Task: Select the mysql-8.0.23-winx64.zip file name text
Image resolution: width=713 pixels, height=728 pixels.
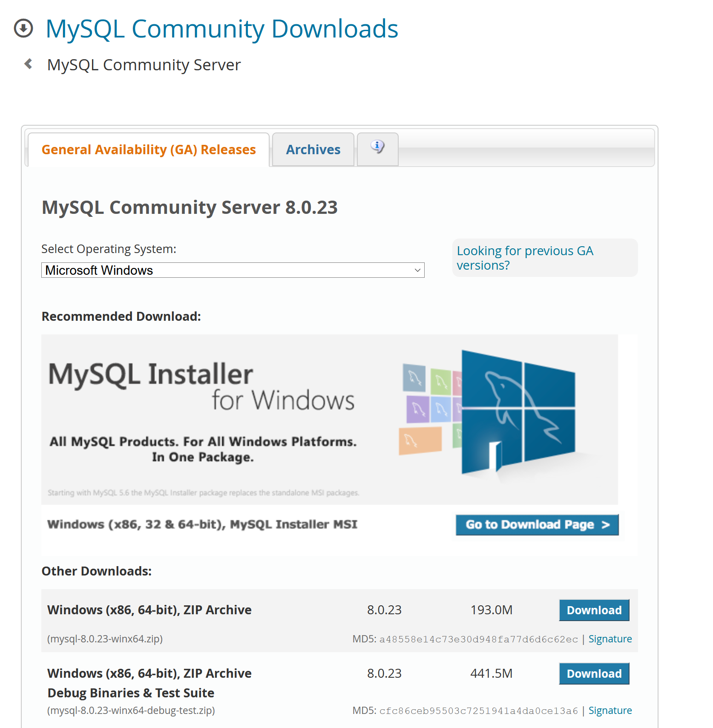Action: (x=105, y=639)
